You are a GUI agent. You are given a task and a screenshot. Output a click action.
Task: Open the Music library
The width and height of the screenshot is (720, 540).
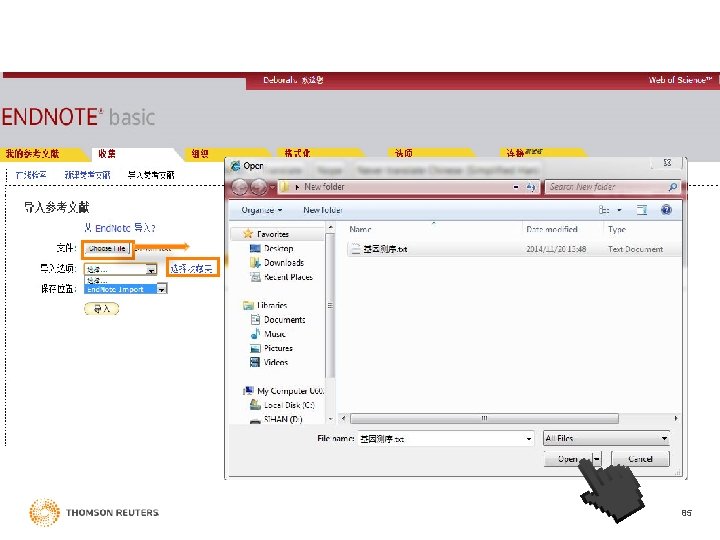coord(274,334)
